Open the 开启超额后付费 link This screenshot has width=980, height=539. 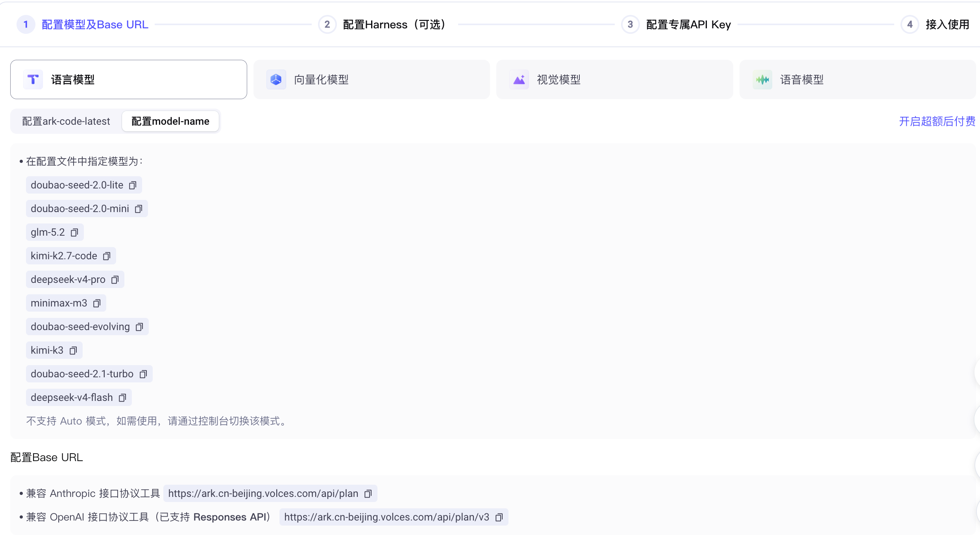(937, 121)
